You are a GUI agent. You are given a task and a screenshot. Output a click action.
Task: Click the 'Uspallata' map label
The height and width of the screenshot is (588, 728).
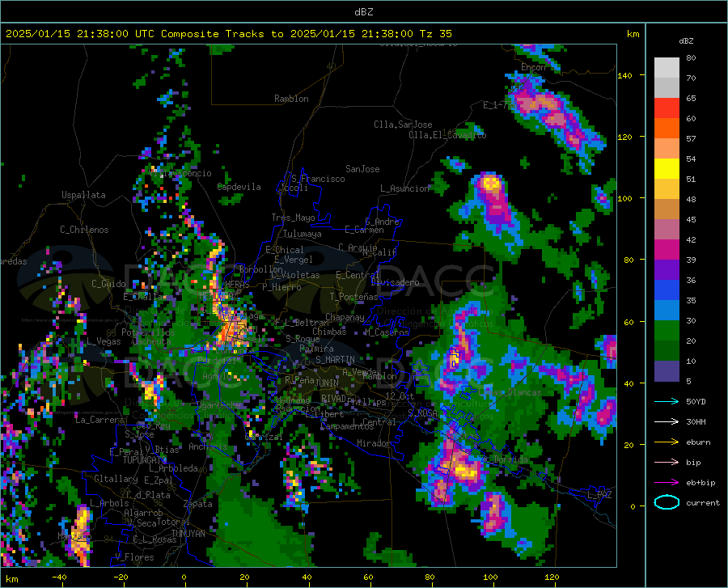(83, 195)
